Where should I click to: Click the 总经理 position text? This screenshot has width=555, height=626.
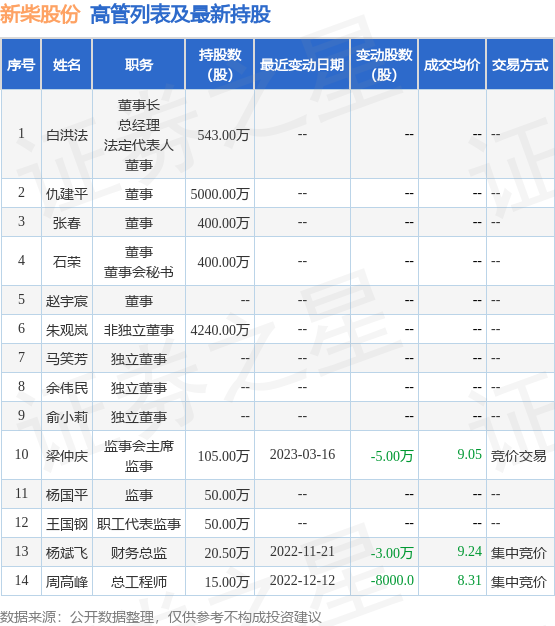click(x=139, y=125)
